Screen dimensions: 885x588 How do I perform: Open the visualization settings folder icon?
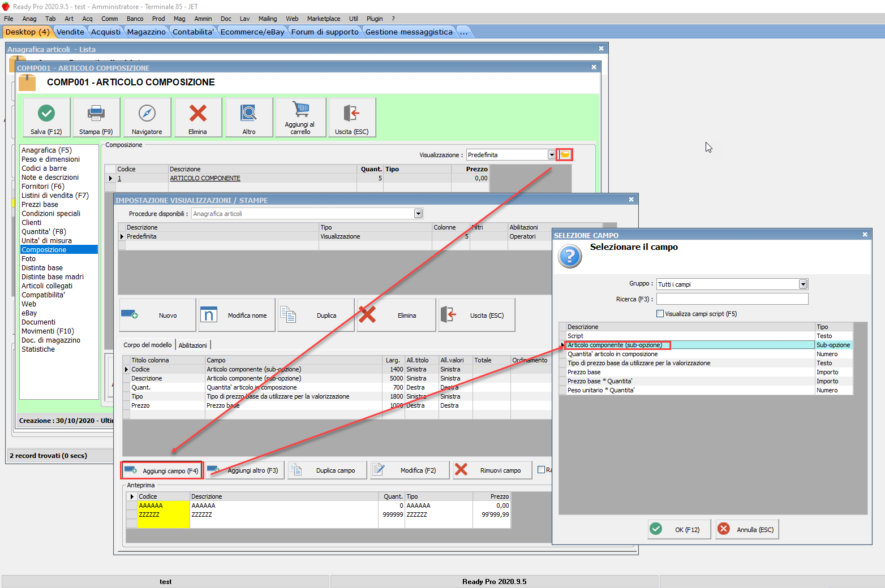[565, 154]
